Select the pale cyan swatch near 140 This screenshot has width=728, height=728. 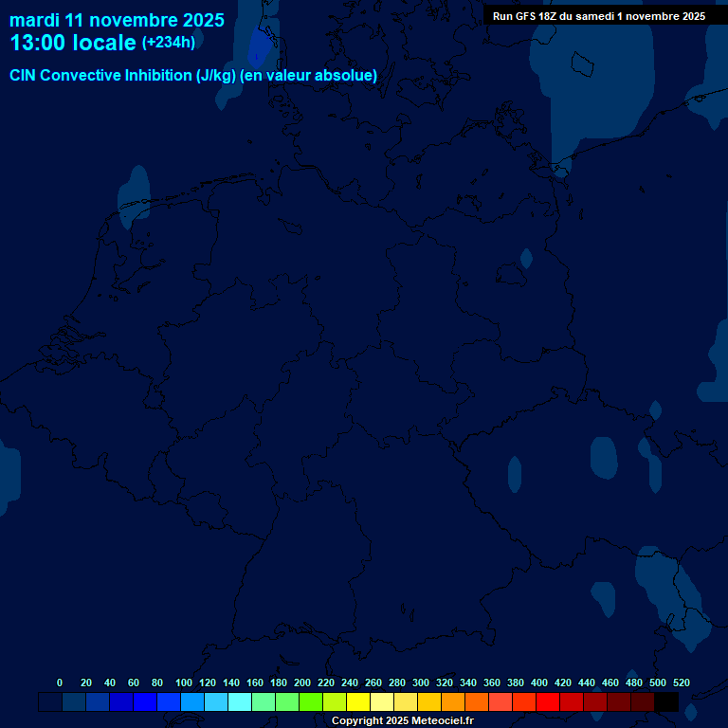click(240, 702)
